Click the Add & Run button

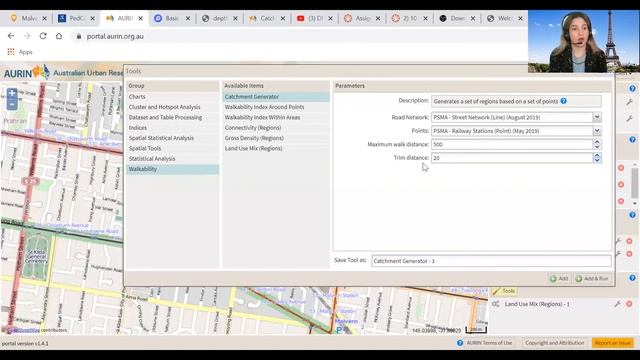(x=592, y=278)
